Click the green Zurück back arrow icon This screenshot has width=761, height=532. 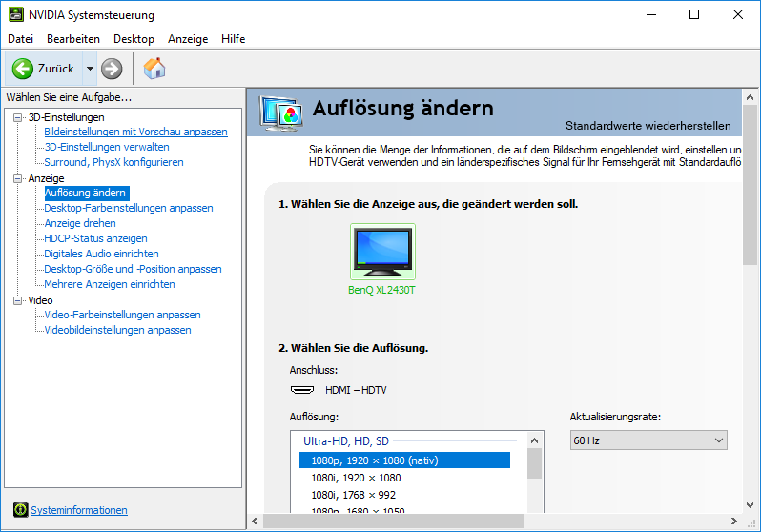point(23,69)
